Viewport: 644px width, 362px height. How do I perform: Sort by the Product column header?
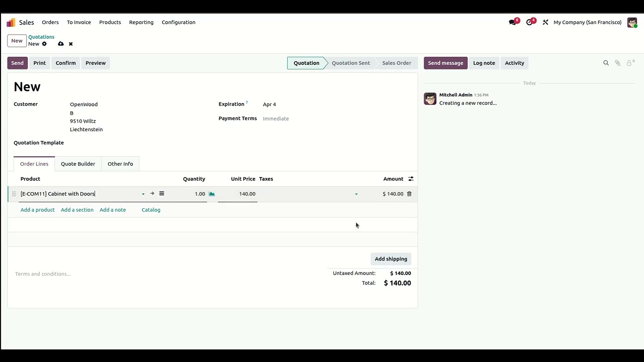(30, 179)
